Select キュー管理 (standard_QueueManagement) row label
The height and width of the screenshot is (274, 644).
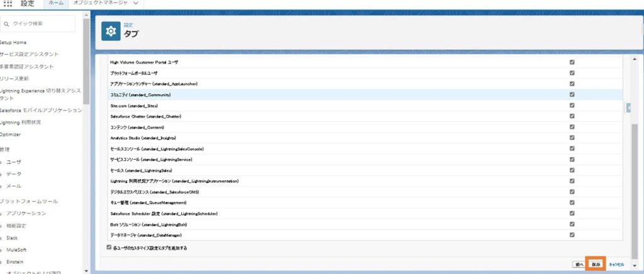coord(148,202)
